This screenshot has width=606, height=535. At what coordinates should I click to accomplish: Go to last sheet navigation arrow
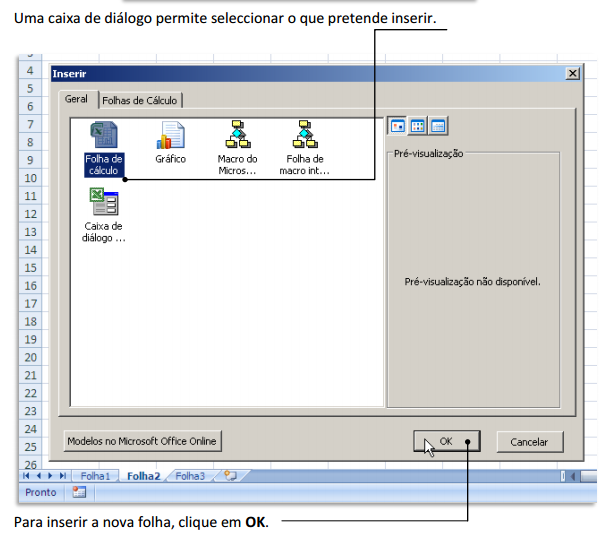tap(64, 476)
